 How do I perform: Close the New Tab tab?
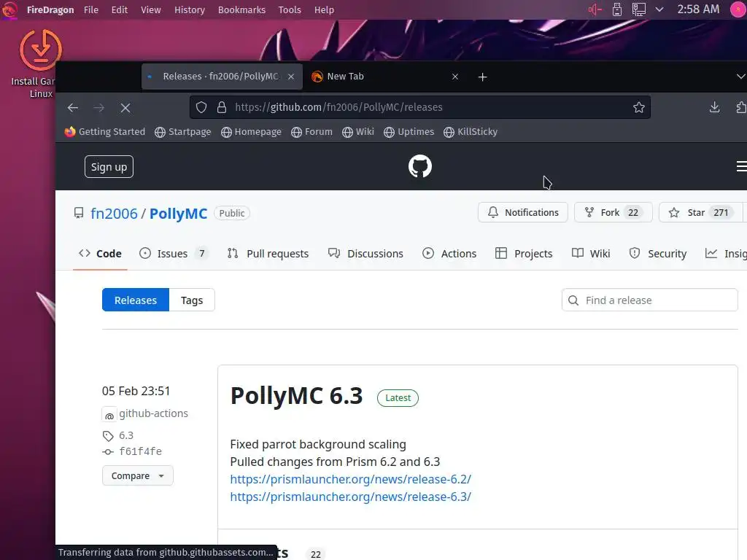(x=455, y=77)
